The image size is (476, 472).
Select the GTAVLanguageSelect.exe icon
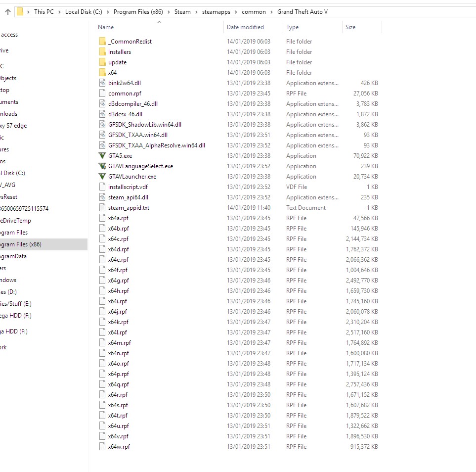[103, 166]
